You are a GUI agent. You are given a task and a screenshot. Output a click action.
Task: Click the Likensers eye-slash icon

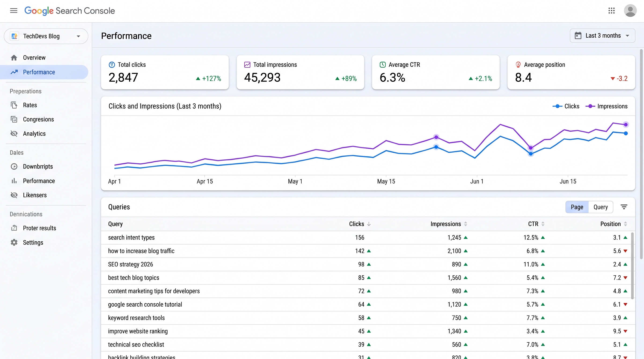(14, 195)
